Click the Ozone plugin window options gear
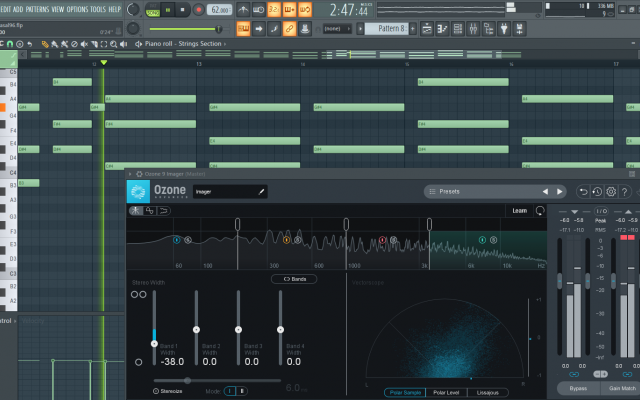640x400 pixels. [139, 174]
